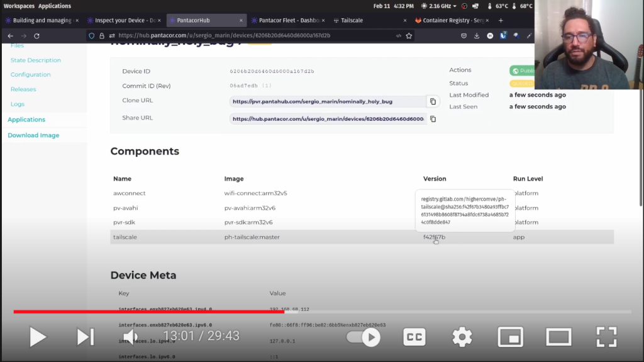This screenshot has width=644, height=362.
Task: Select the awconnect component name
Action: pos(130,193)
